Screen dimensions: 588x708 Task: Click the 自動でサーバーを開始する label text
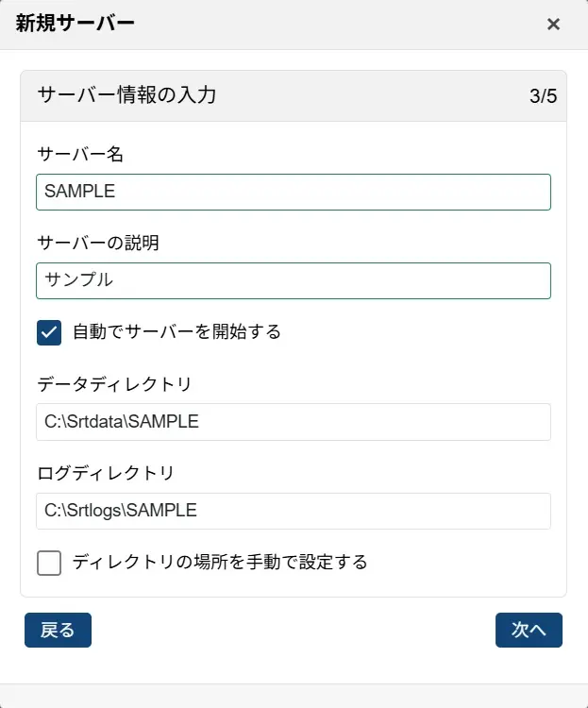point(176,332)
